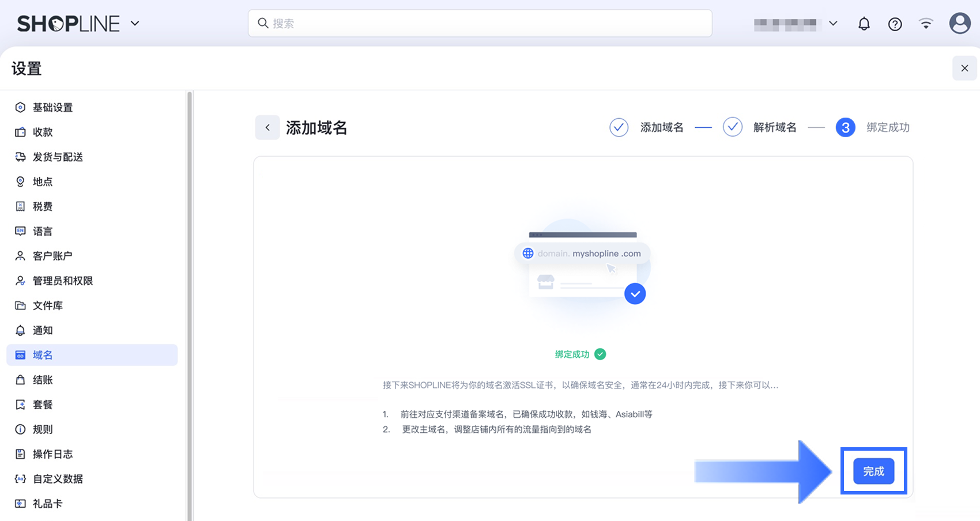
Task: Open the notifications bell
Action: (x=864, y=24)
